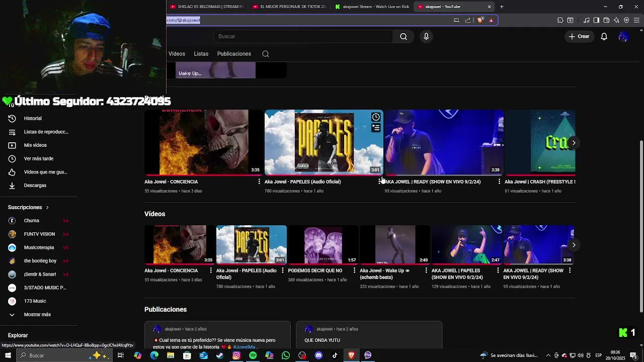Open Brave main hamburger menu
This screenshot has width=644, height=362.
click(636, 20)
